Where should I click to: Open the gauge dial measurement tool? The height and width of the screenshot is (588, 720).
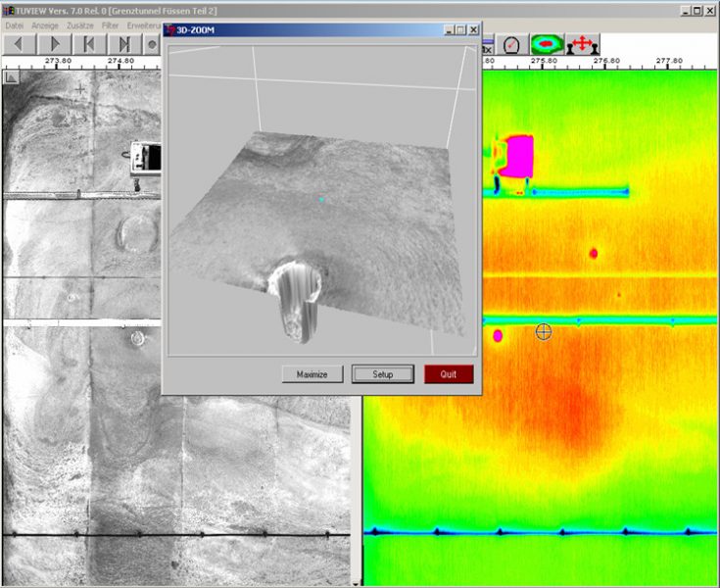point(511,44)
